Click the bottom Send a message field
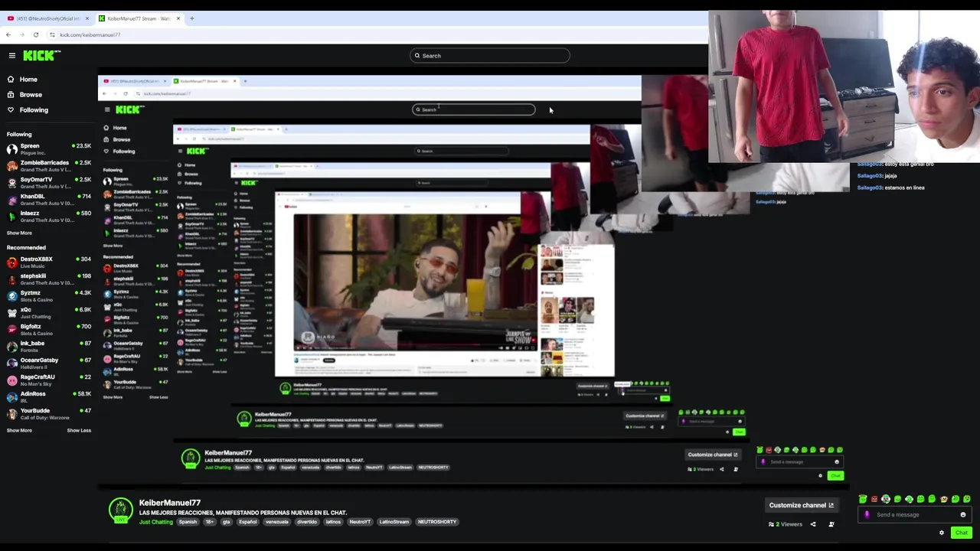This screenshot has width=980, height=551. pos(915,514)
